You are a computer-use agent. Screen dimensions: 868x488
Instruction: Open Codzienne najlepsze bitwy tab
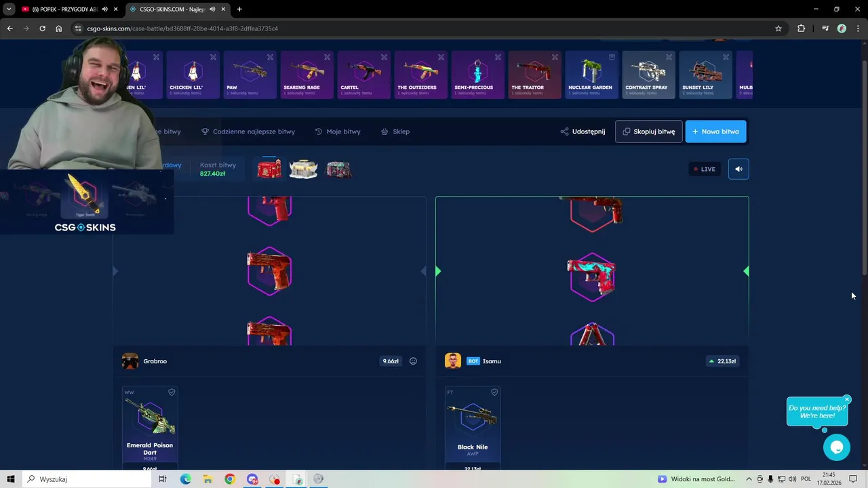248,131
